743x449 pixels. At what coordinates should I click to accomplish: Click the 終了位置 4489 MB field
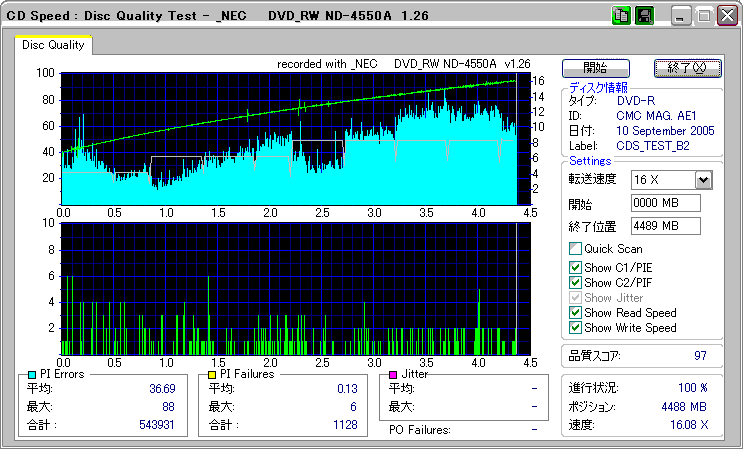(664, 226)
